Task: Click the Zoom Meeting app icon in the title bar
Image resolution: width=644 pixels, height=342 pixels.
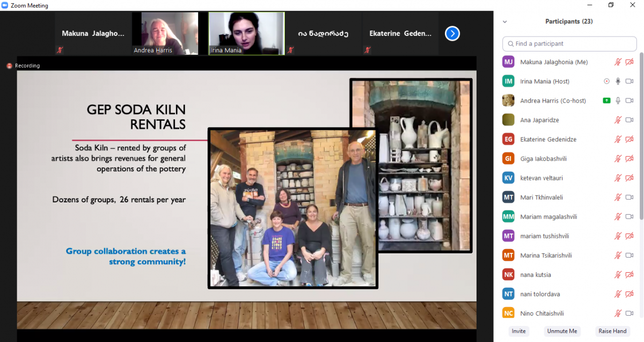Action: [5, 5]
